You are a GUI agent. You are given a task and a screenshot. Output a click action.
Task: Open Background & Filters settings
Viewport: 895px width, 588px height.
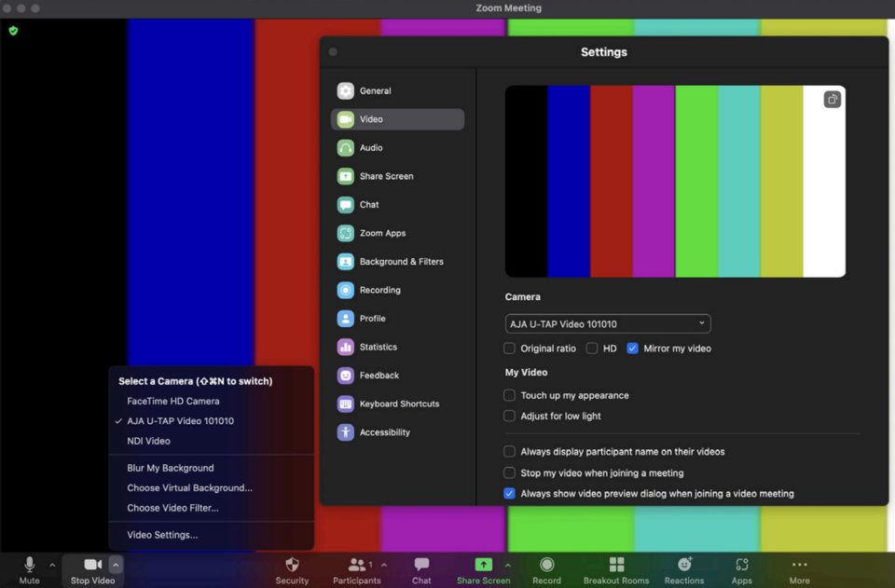pos(401,262)
